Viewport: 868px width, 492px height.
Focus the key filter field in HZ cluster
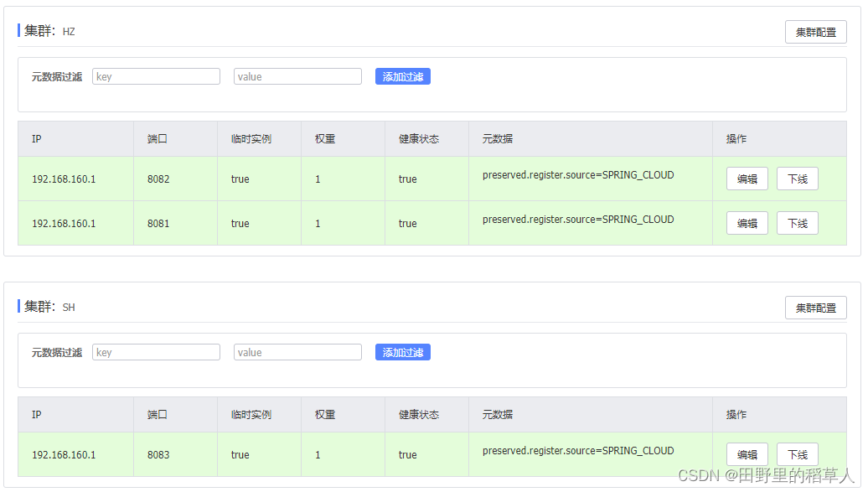coord(156,76)
